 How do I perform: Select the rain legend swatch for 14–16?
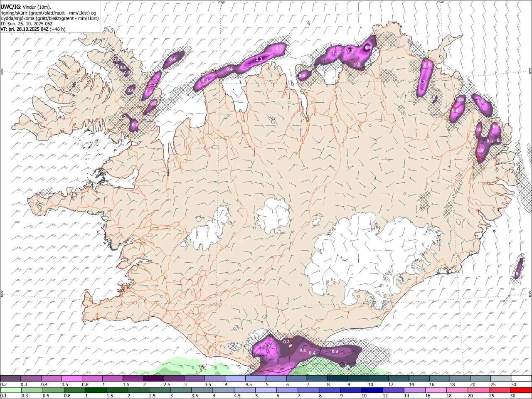point(415,390)
